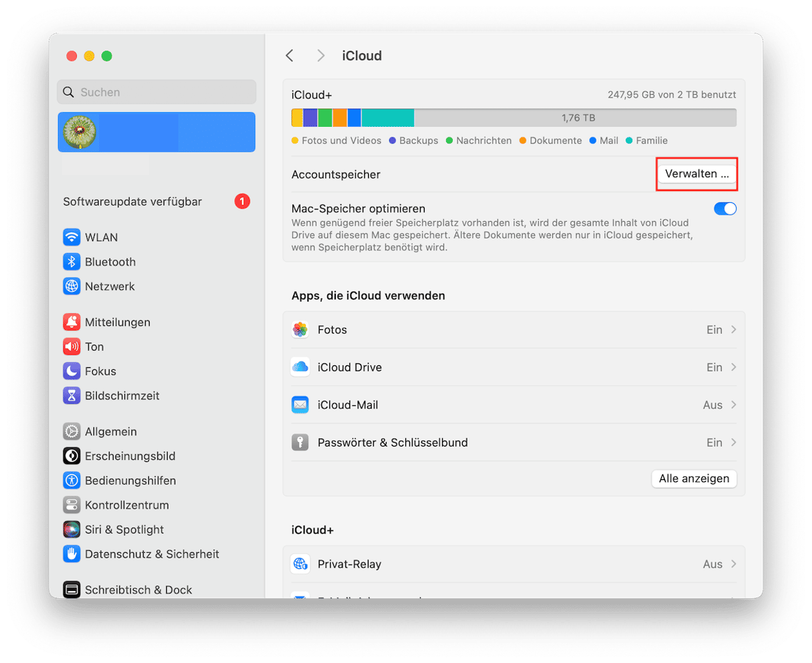Viewport: 812px width, 663px height.
Task: Select the Bedienungshilfen accessibility icon
Action: coord(71,481)
